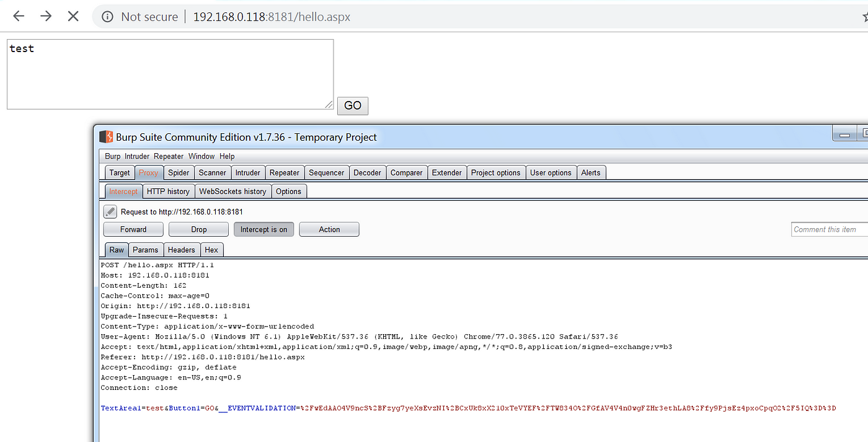Screen dimensions: 868x442
Task: Switch to the Params view tab
Action: click(146, 250)
